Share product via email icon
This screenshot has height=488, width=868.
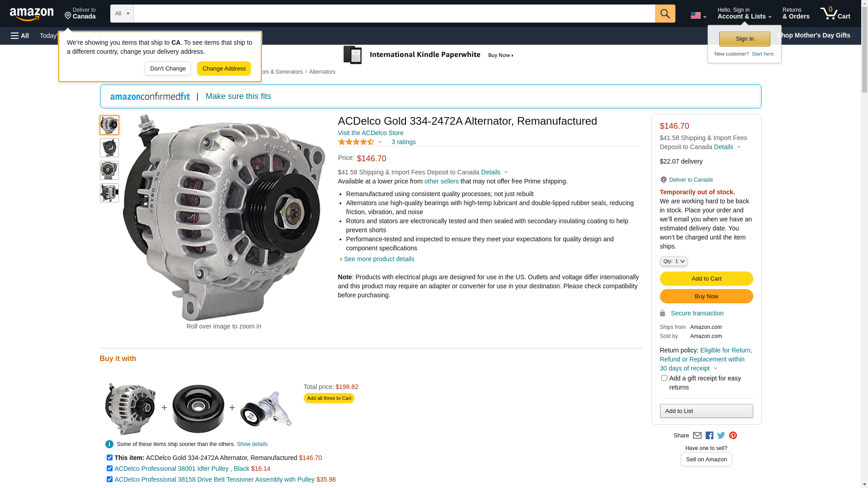tap(697, 436)
